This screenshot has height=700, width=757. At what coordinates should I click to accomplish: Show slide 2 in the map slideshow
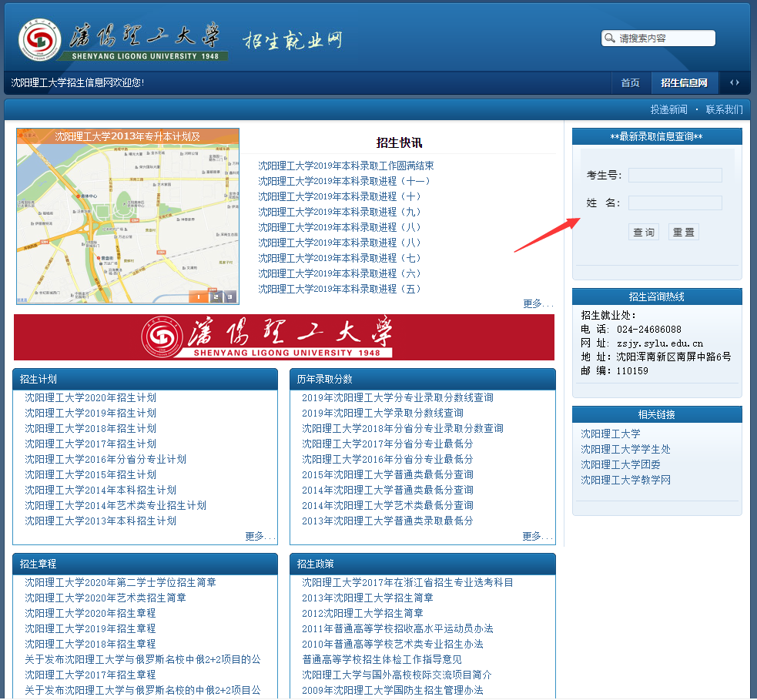pyautogui.click(x=216, y=297)
